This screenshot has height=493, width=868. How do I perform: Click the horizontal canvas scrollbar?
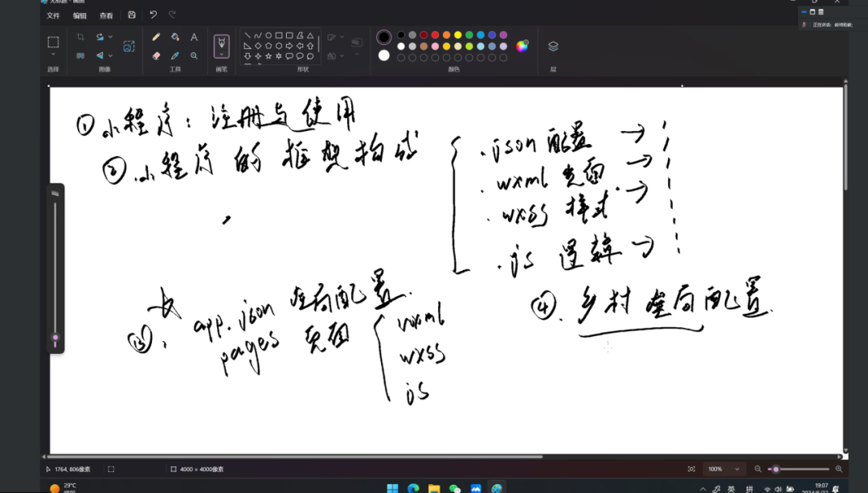(294, 457)
